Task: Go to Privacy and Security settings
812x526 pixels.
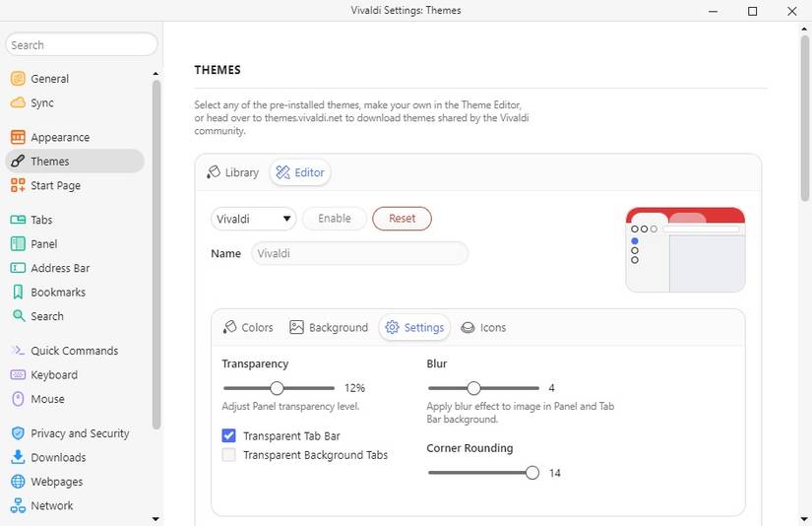Action: [75, 433]
